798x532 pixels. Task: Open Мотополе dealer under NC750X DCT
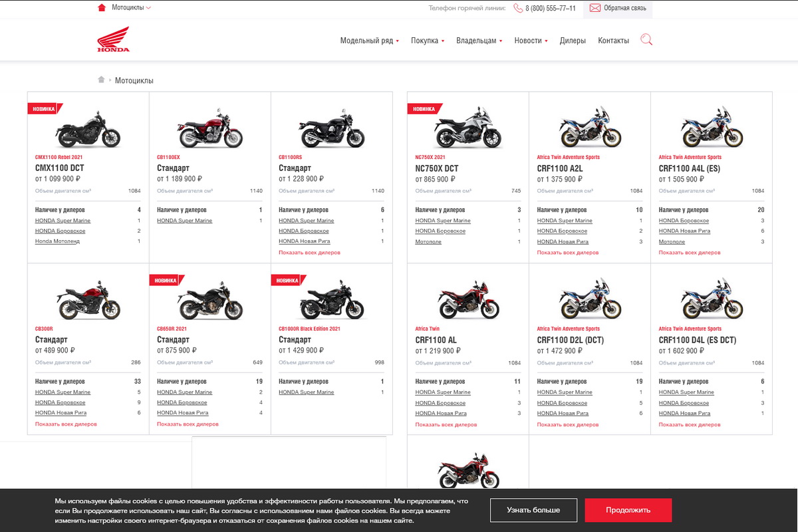[x=428, y=242]
